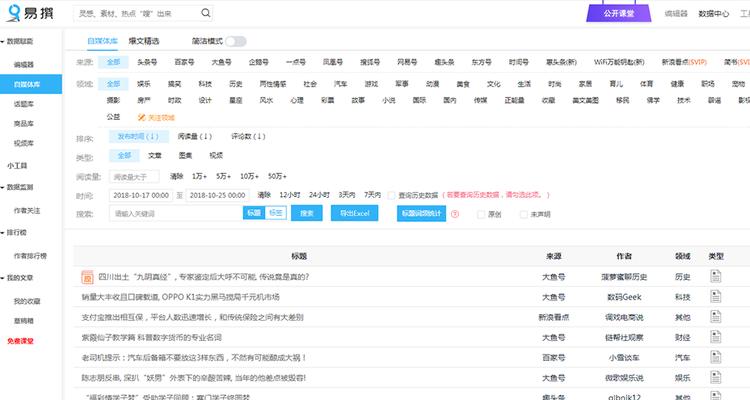Switch to the 爆文精选 tab
This screenshot has width=750, height=400.
[x=143, y=41]
